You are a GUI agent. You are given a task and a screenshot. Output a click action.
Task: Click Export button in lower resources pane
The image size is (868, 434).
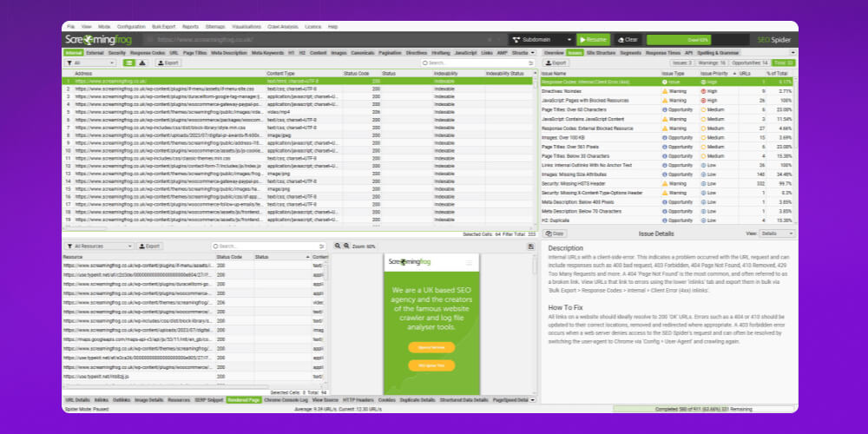pyautogui.click(x=149, y=246)
